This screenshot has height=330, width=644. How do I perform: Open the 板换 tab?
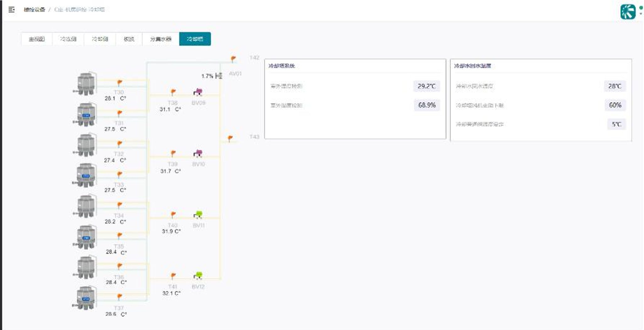pyautogui.click(x=129, y=39)
